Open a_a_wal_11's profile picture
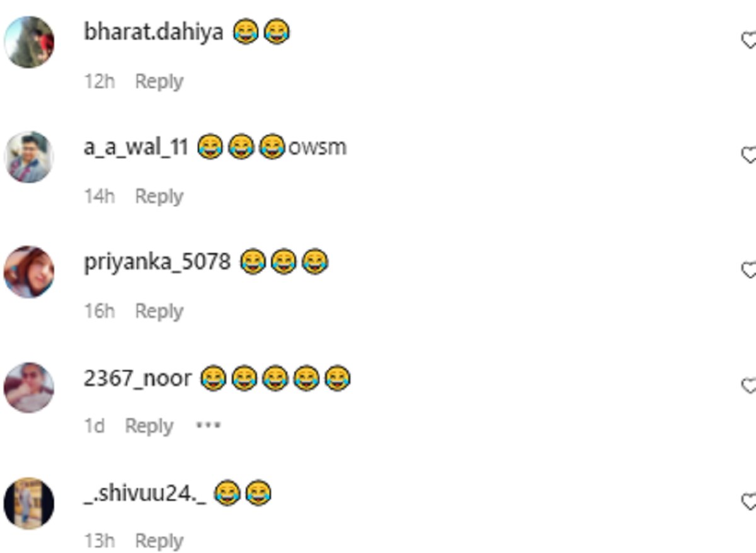This screenshot has height=553, width=756. point(29,157)
